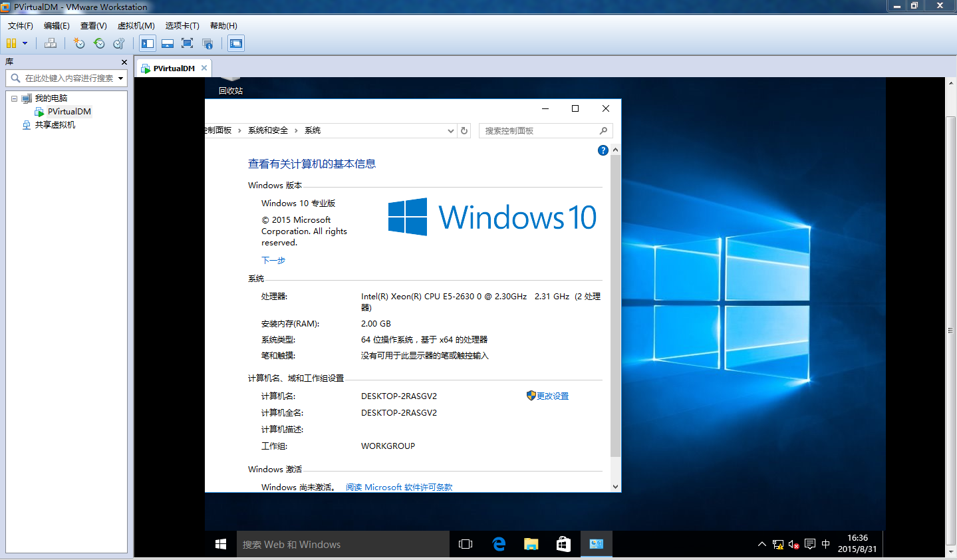Open the Action Center notification icon
Screen dimensions: 957x560
[x=810, y=544]
